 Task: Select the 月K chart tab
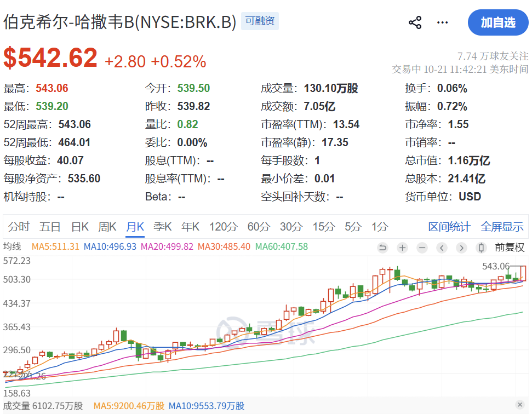point(135,227)
